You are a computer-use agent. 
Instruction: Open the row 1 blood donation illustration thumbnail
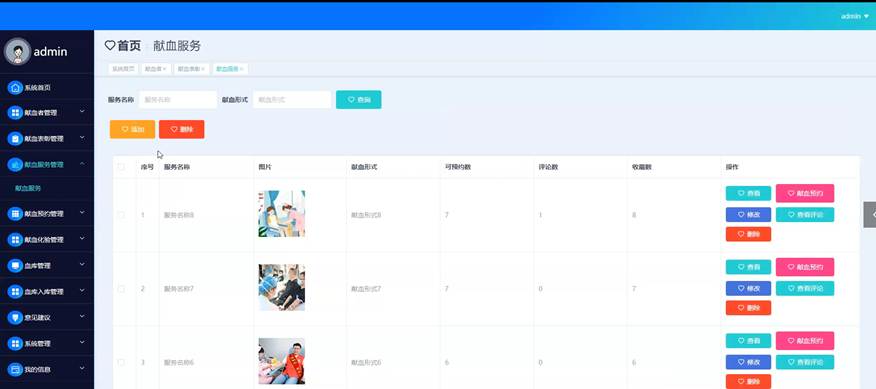(282, 214)
